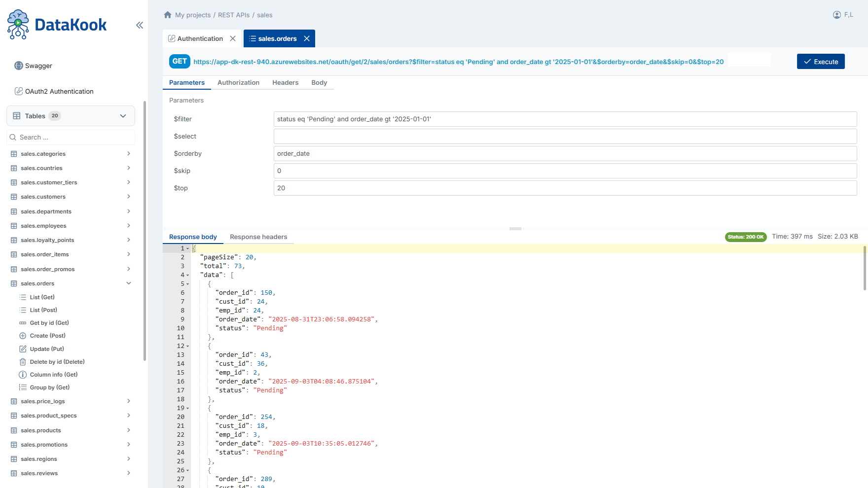This screenshot has width=868, height=488.
Task: Click the Tables grid icon
Action: tap(17, 116)
